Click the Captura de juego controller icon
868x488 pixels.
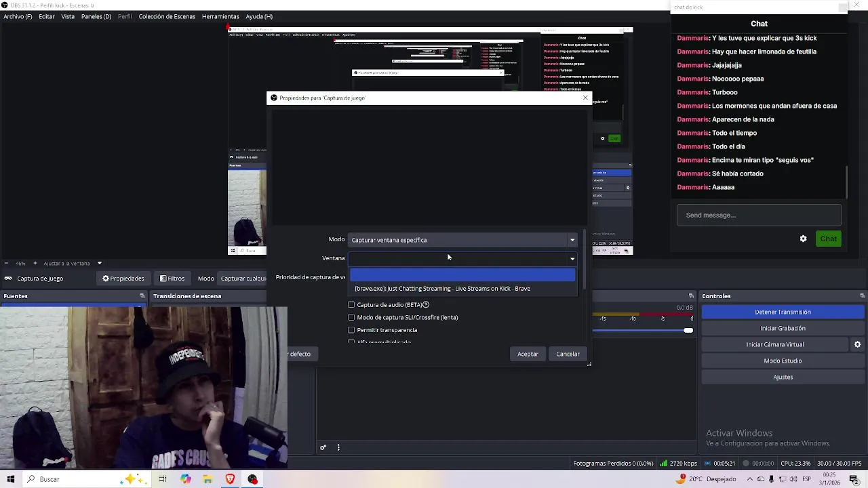coord(8,278)
